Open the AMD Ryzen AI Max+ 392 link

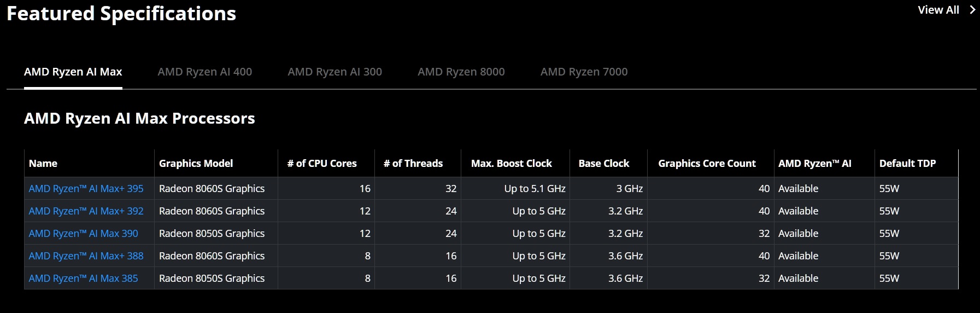[86, 211]
